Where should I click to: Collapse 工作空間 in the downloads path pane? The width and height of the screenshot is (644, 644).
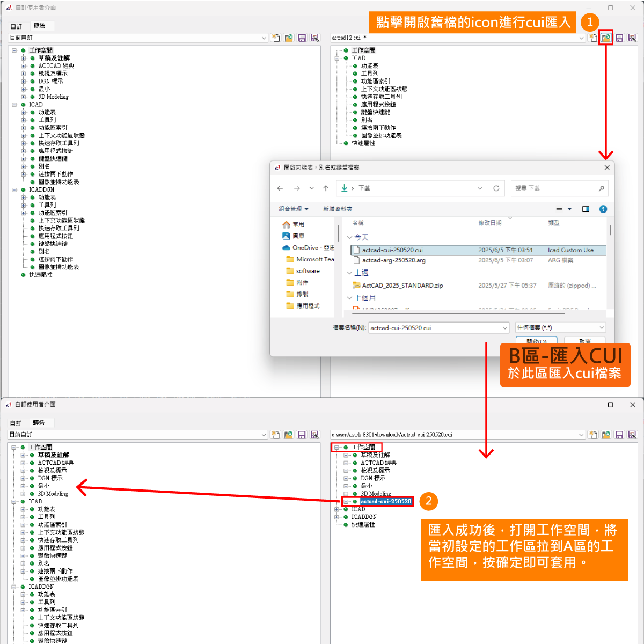click(337, 447)
